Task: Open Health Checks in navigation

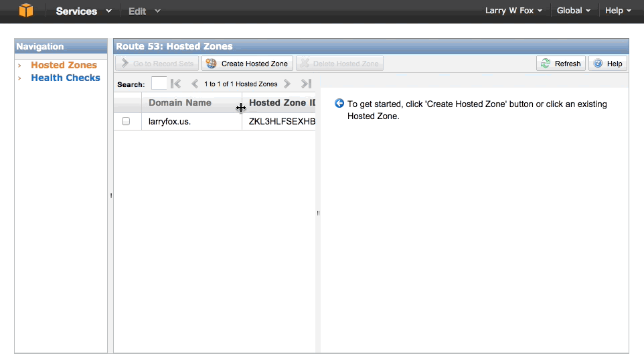Action: [x=65, y=78]
